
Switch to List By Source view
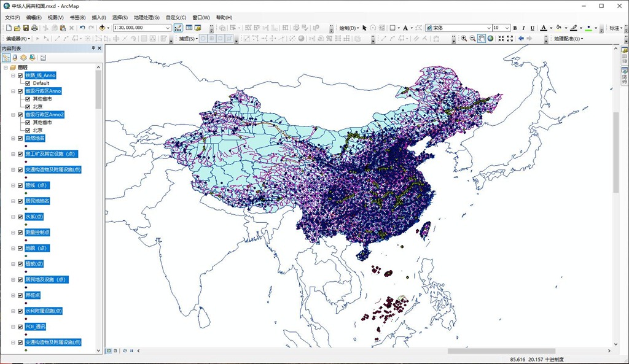point(15,58)
